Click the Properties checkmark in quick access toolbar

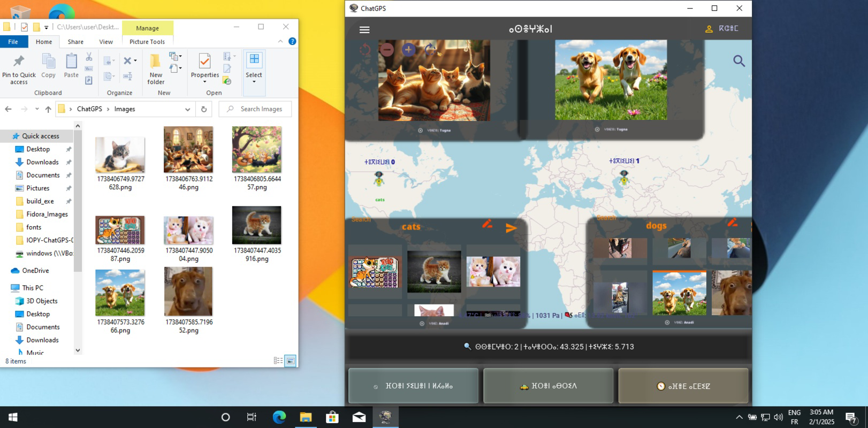pyautogui.click(x=24, y=27)
